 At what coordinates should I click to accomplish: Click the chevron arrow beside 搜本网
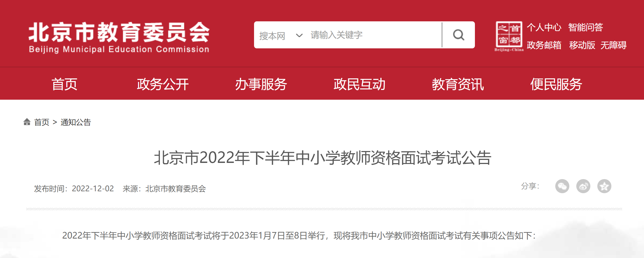[x=299, y=35]
